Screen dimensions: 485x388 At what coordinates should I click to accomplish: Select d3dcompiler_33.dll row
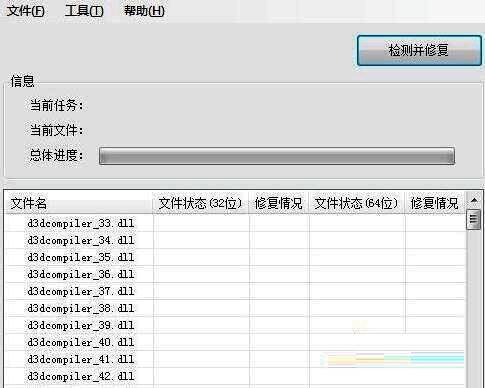point(236,223)
